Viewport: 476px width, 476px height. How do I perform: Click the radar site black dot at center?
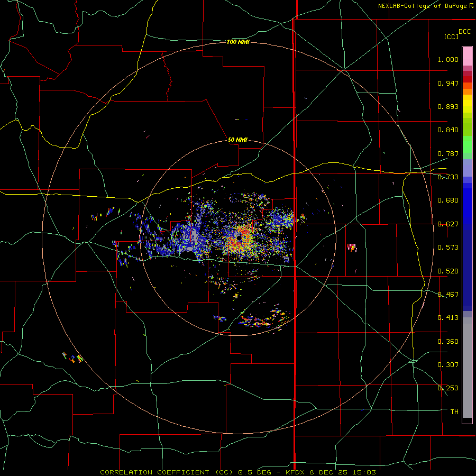coord(239,239)
